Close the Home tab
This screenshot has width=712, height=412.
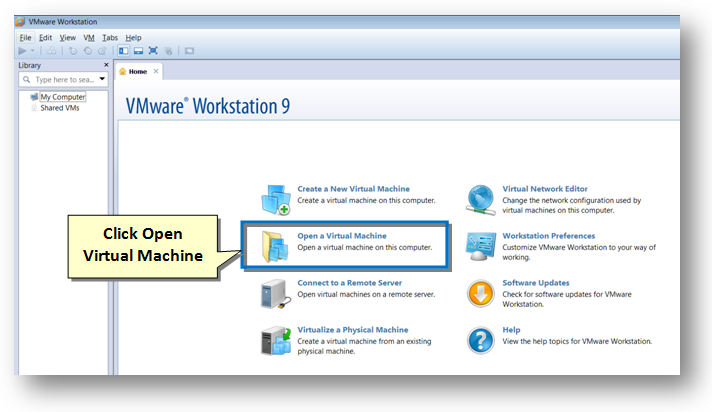pos(156,71)
